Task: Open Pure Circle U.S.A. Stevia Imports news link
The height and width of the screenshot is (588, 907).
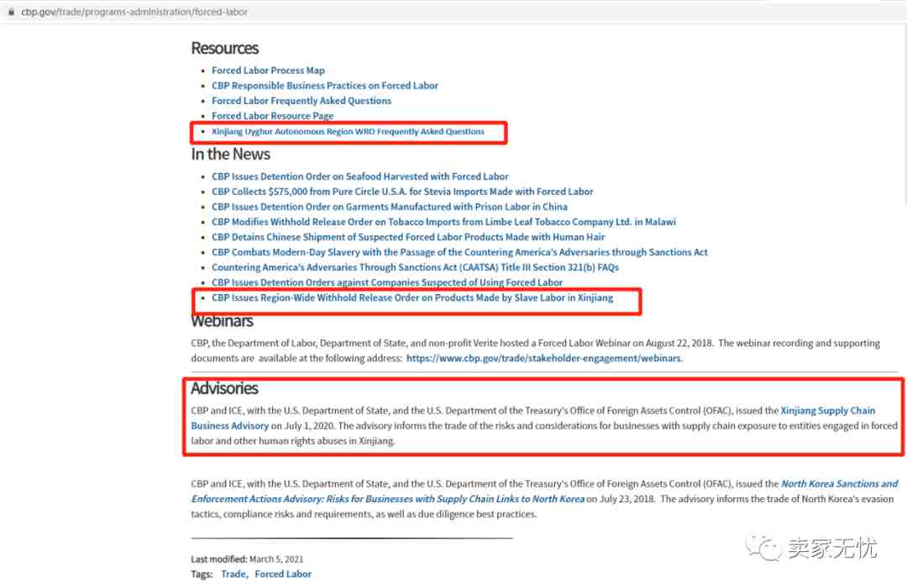Action: (402, 192)
